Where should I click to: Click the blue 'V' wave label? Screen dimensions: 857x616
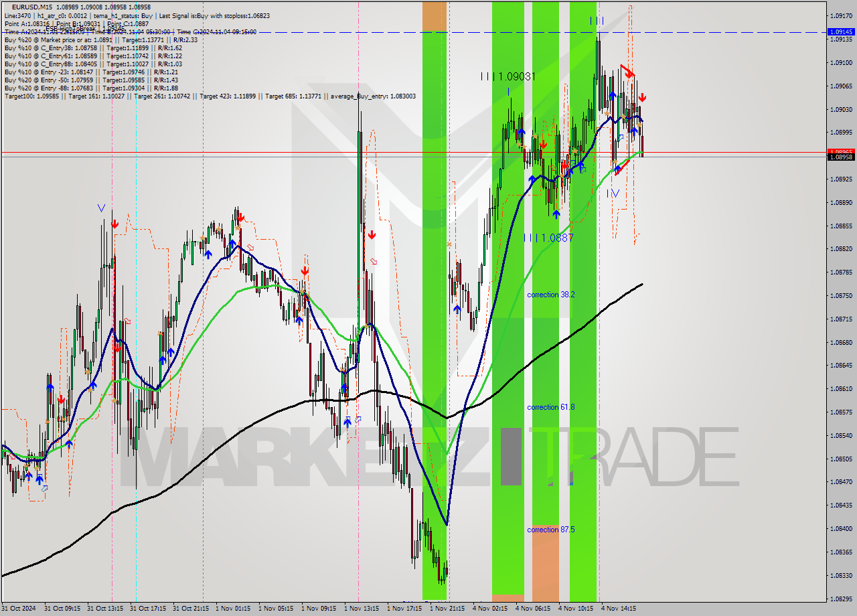pos(100,208)
